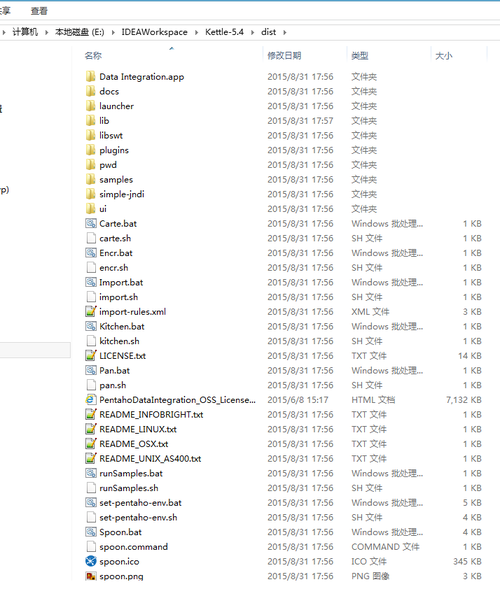
Task: Click the Kitchen.bat batch file icon
Action: (x=91, y=326)
